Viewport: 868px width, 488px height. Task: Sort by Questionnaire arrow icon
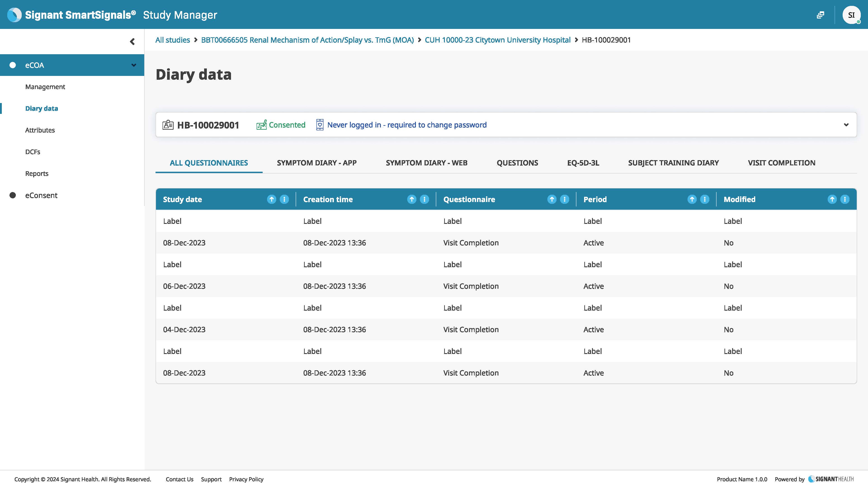point(552,199)
